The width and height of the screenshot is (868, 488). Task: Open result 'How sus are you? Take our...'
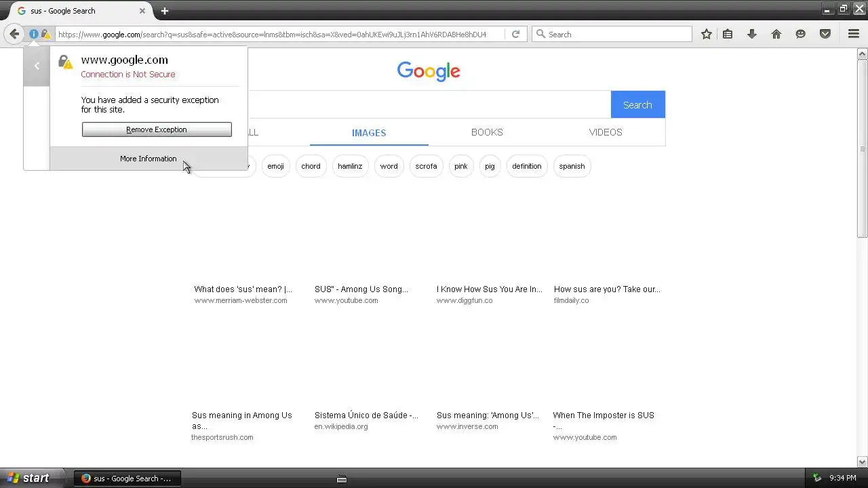[607, 289]
